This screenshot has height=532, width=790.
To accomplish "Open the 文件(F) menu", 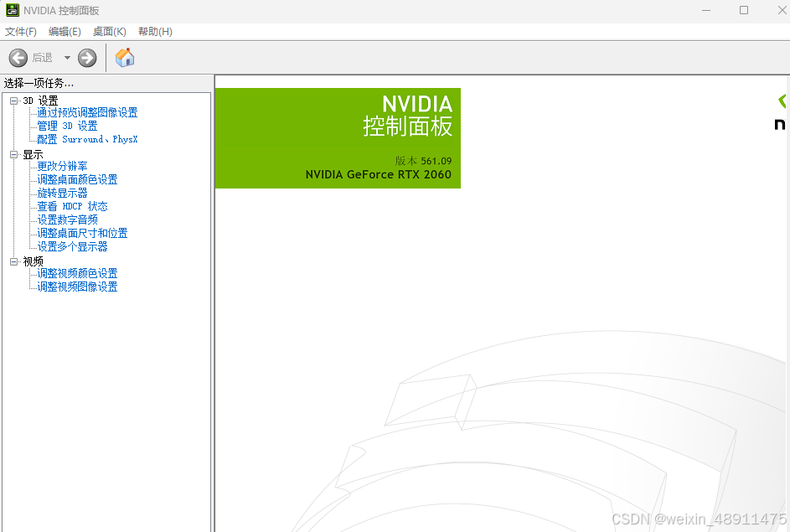I will point(21,32).
